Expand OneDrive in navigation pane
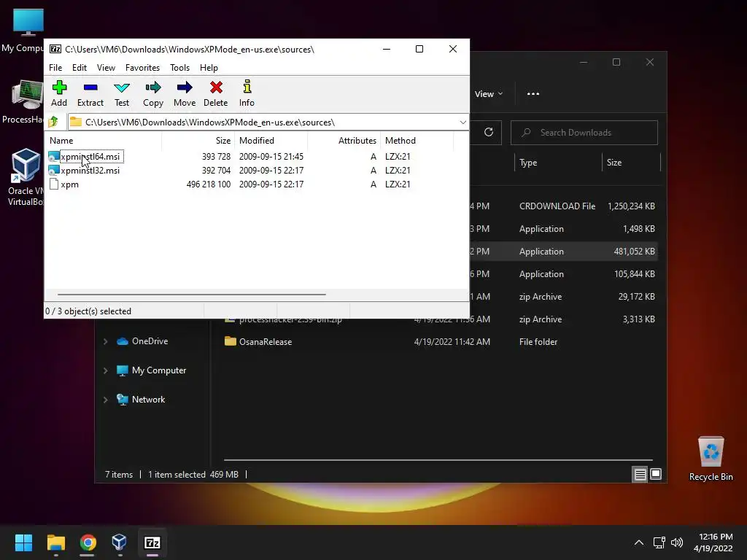This screenshot has height=560, width=747. point(105,341)
